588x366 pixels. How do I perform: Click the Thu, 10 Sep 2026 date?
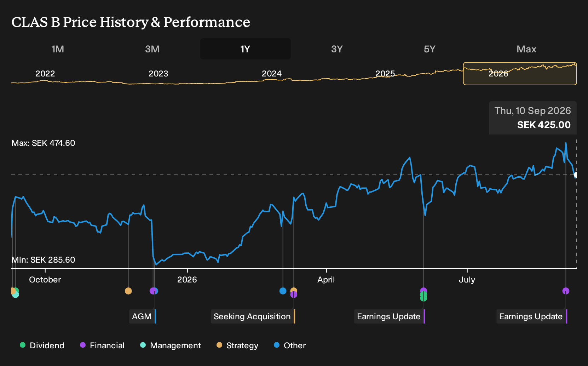pos(533,111)
